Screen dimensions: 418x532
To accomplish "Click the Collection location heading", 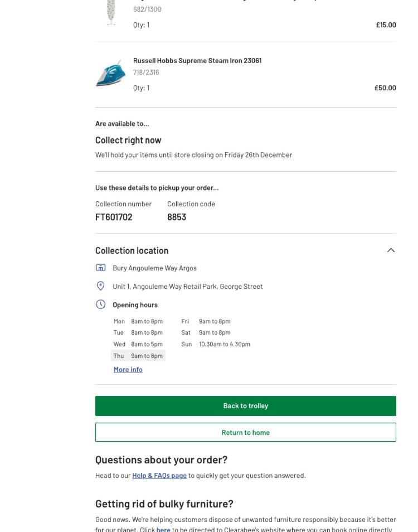I will point(132,250).
